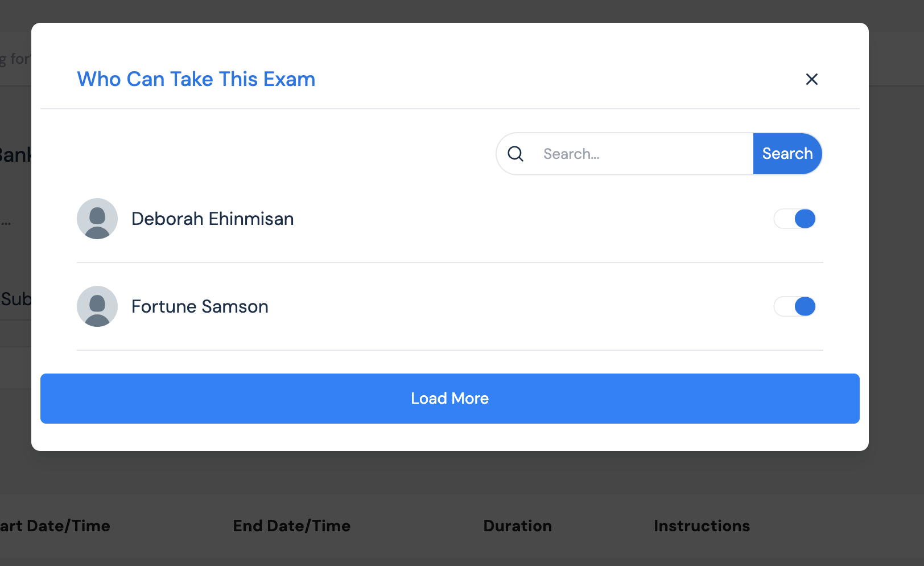Turn off Fortune Samson's exam toggle
The image size is (924, 566).
tap(795, 306)
